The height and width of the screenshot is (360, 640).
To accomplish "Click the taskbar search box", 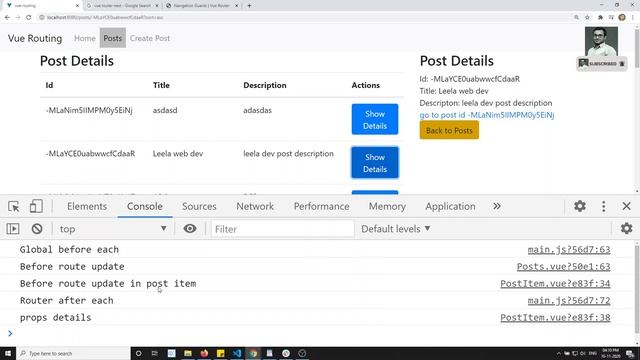I will [73, 353].
